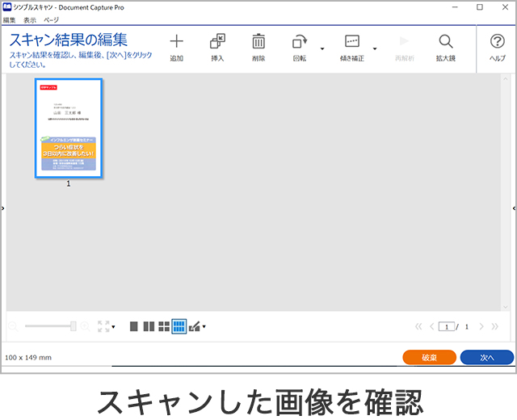The width and height of the screenshot is (517, 420).
Task: Expand the 回転 rotation dropdown arrow
Action: [322, 48]
